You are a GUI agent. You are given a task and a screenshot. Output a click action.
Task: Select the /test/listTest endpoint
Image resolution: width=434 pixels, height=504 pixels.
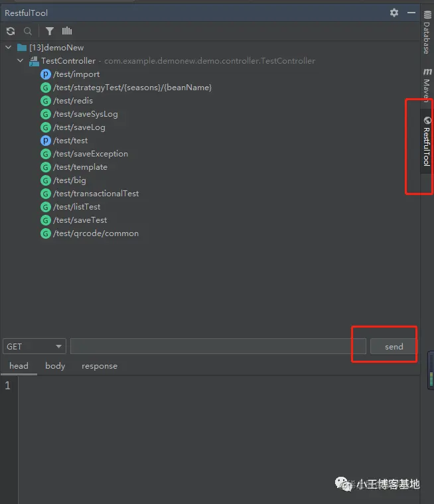point(76,207)
